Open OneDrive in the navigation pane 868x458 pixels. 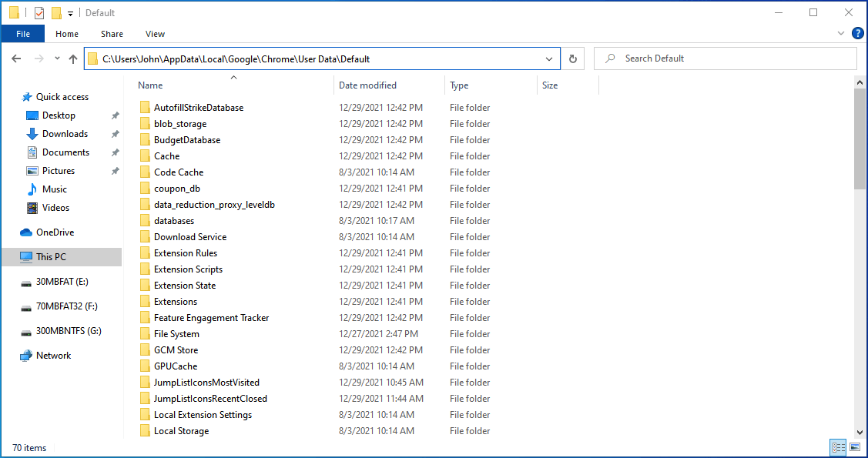click(55, 232)
